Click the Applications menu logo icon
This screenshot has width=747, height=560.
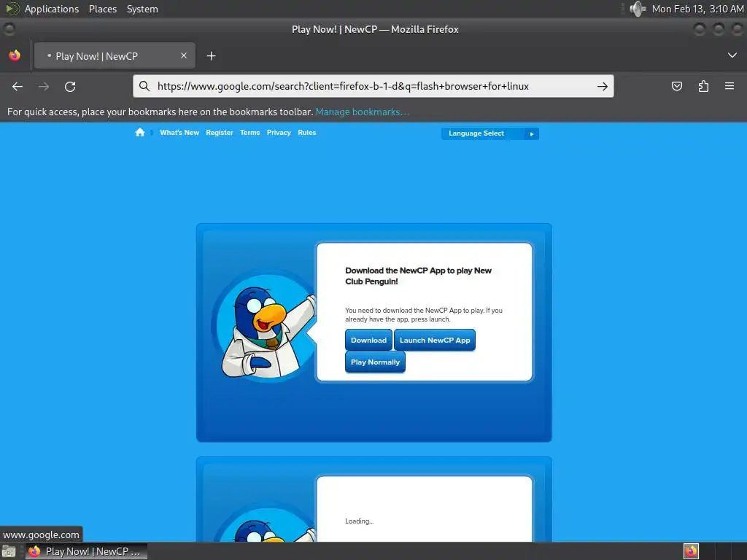(12, 9)
